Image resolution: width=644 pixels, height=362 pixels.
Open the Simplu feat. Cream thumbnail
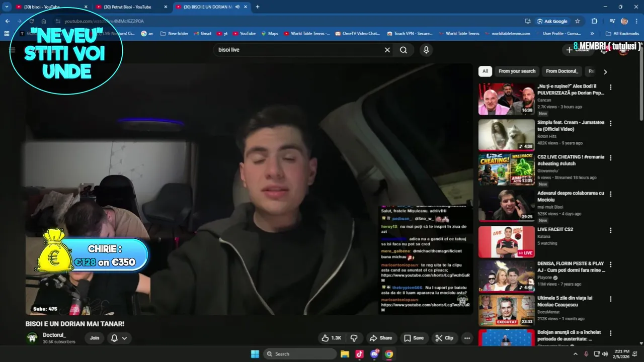click(506, 135)
